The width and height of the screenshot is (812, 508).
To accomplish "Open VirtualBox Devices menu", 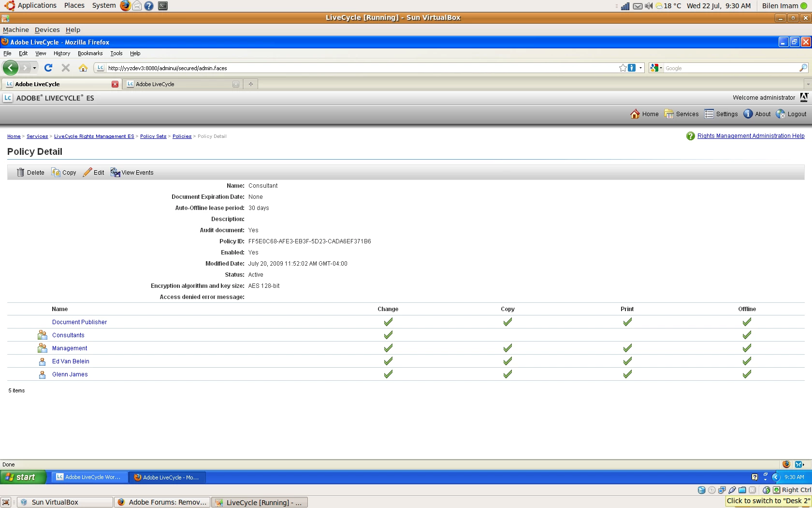I will coord(47,30).
